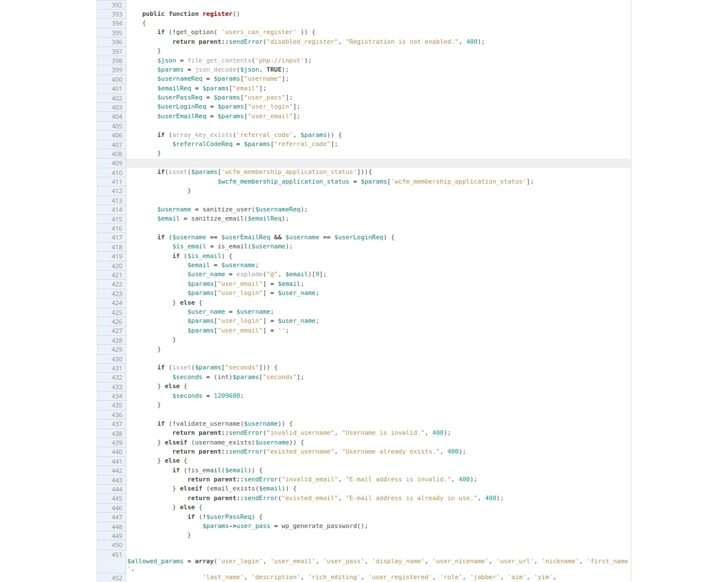Click the (int) cast on line 432
This screenshot has width=728, height=582.
[223, 377]
